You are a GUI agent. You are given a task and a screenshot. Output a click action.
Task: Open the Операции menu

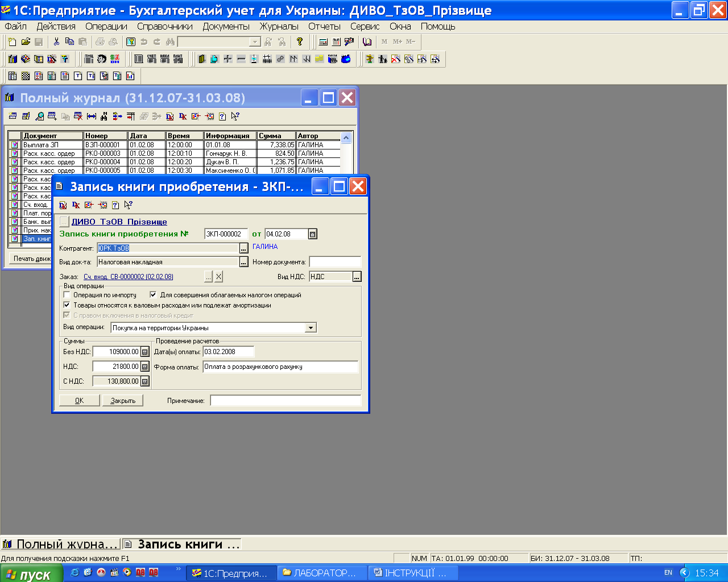pos(106,26)
